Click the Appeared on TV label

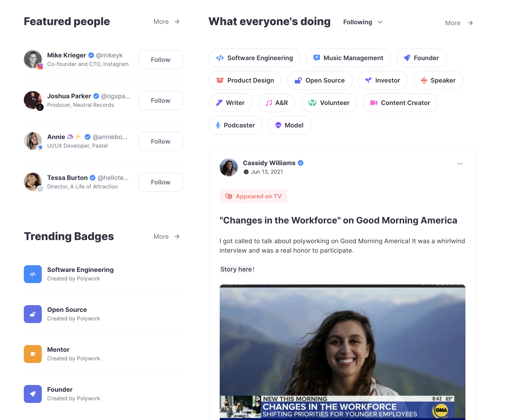click(253, 196)
